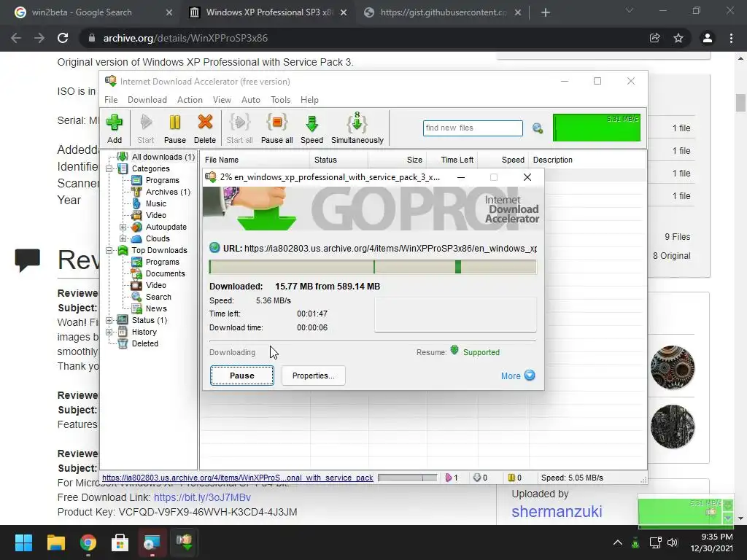Expand the History tree node
Viewport: 747px width, 560px height.
tap(109, 332)
